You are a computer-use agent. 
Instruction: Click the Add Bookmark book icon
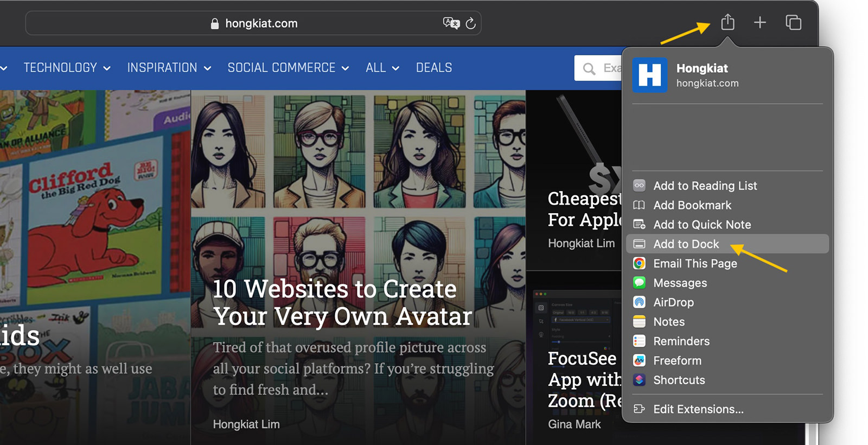[x=640, y=205]
